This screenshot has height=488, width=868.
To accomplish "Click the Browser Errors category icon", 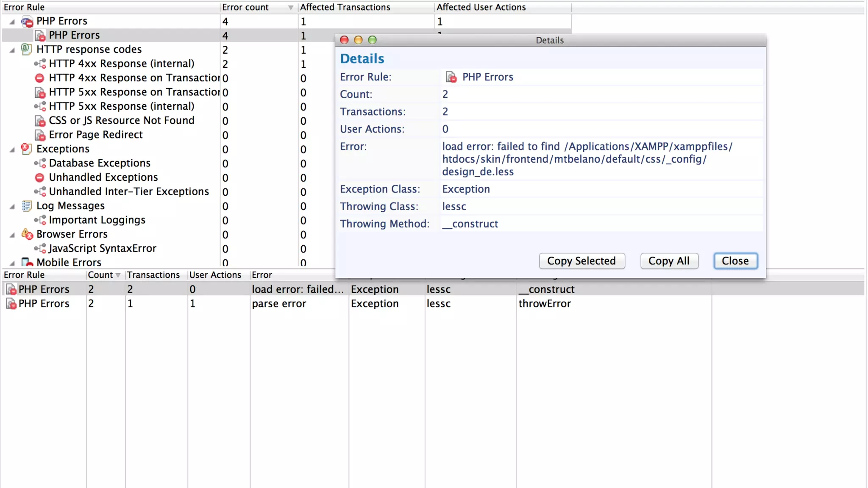I will click(x=27, y=234).
